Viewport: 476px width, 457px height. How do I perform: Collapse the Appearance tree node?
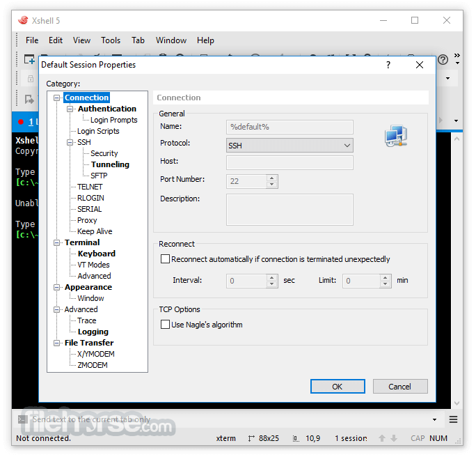(56, 288)
